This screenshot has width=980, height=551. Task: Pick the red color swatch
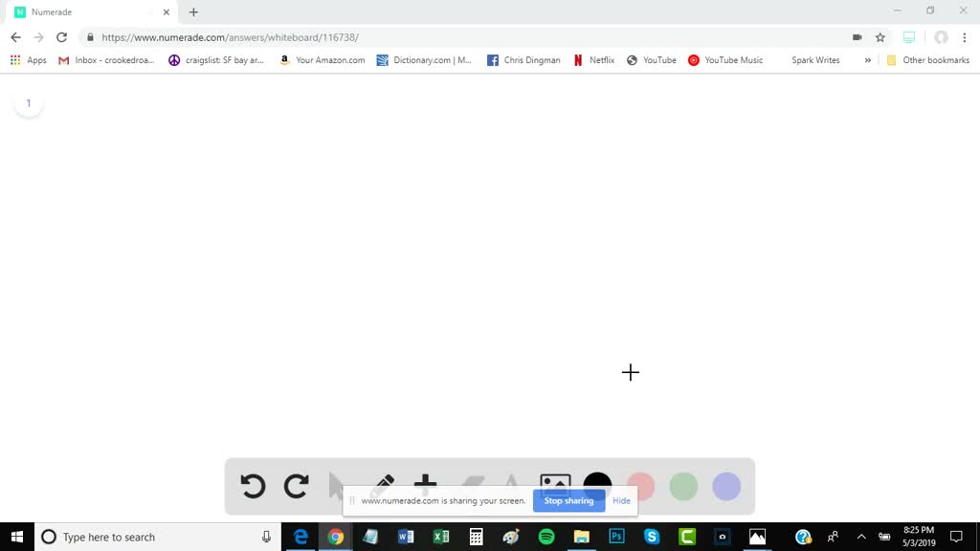pos(640,486)
